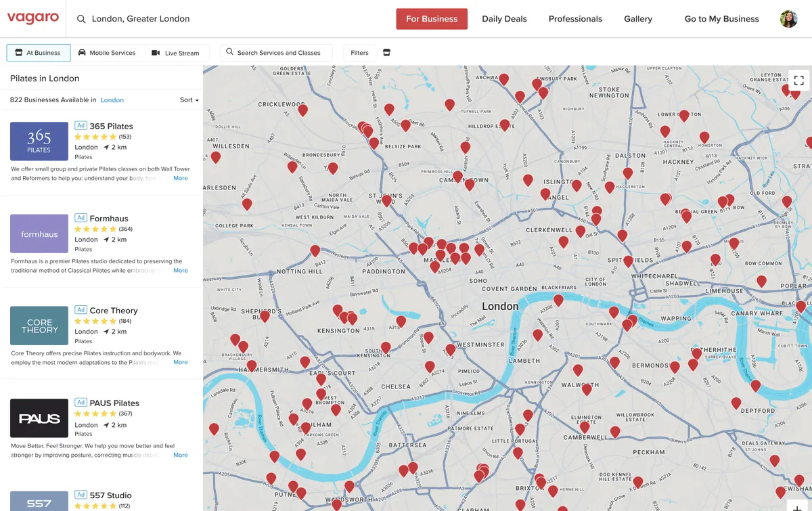Image resolution: width=812 pixels, height=511 pixels.
Task: Click Formhaus star rating
Action: tap(95, 229)
